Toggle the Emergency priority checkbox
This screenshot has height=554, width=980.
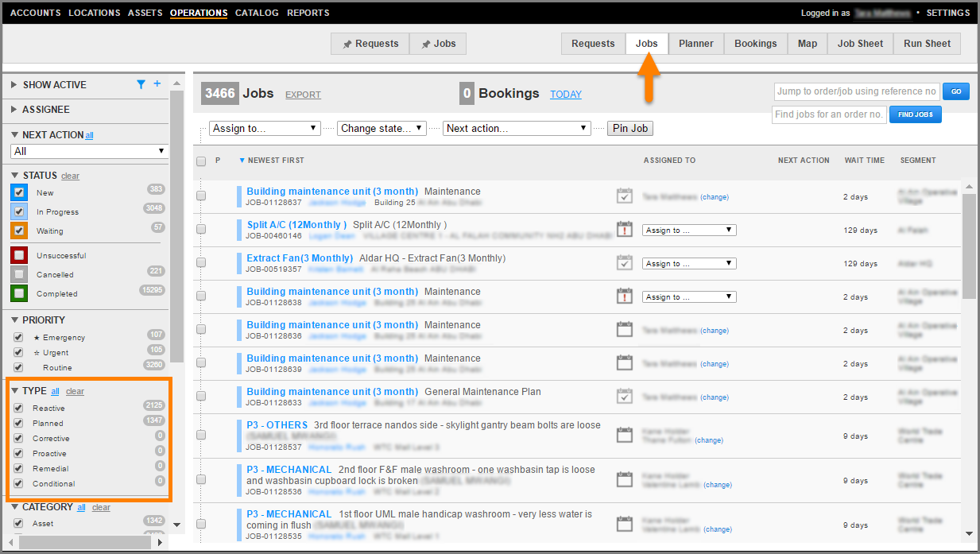coord(18,338)
